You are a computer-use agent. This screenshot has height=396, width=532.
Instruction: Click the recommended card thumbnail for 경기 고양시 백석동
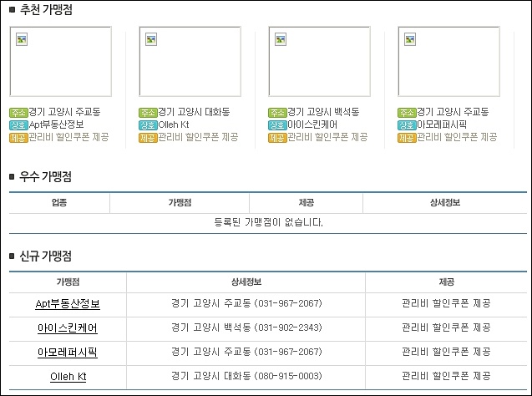(319, 62)
